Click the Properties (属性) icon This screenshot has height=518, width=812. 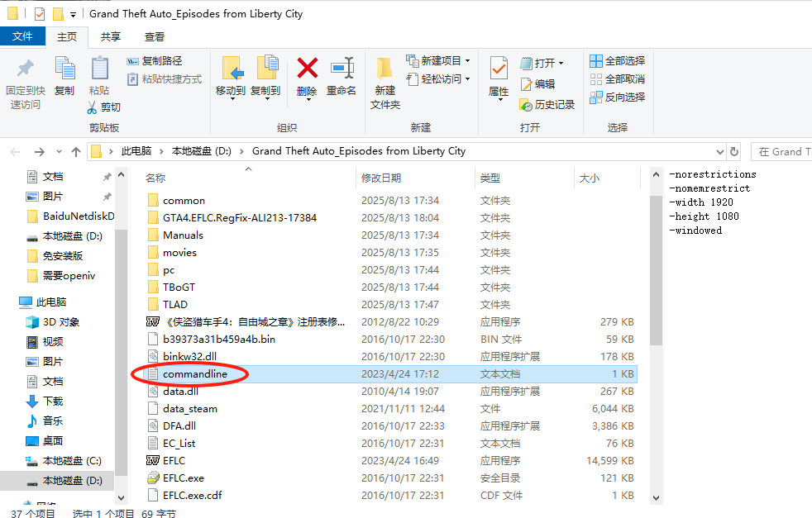[499, 69]
